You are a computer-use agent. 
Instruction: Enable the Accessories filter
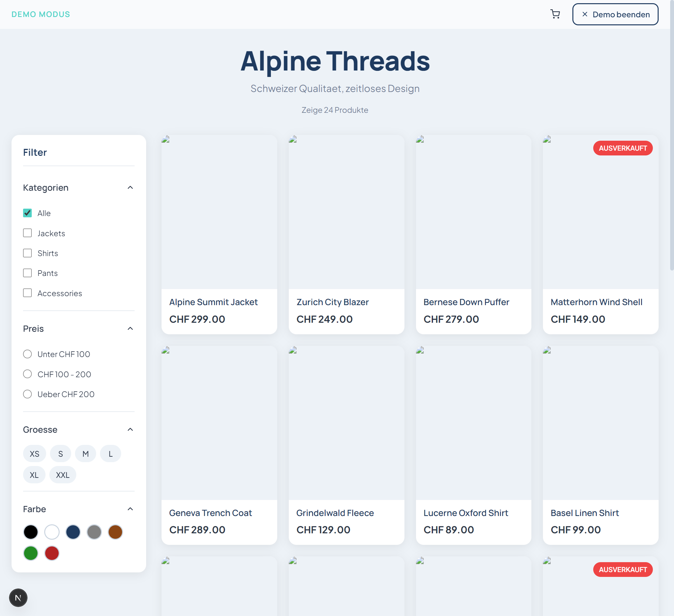click(28, 293)
